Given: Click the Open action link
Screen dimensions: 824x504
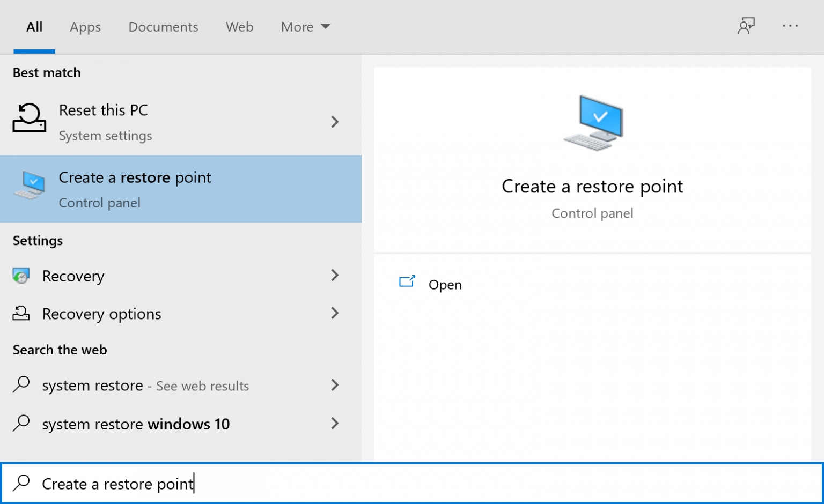Looking at the screenshot, I should coord(445,284).
